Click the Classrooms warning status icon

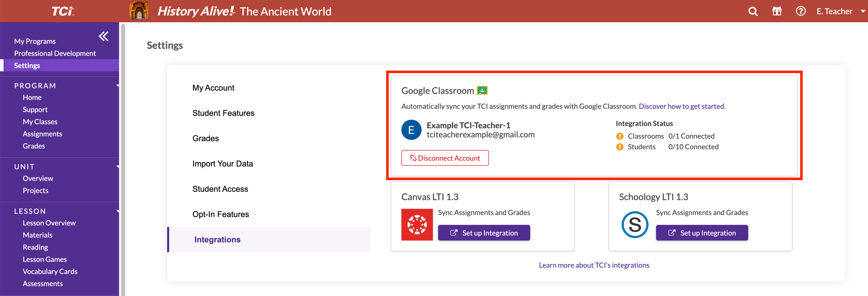(x=620, y=136)
